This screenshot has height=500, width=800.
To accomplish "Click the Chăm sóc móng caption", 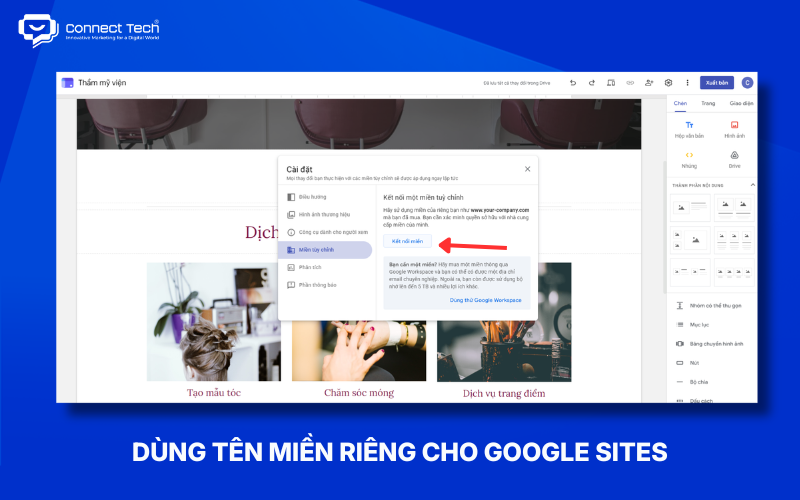I will (x=359, y=393).
